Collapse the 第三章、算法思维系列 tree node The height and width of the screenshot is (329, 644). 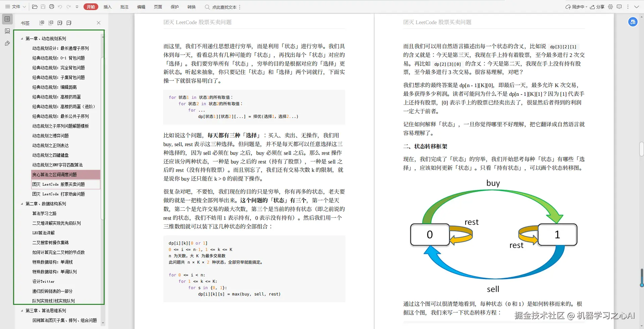[x=22, y=311]
